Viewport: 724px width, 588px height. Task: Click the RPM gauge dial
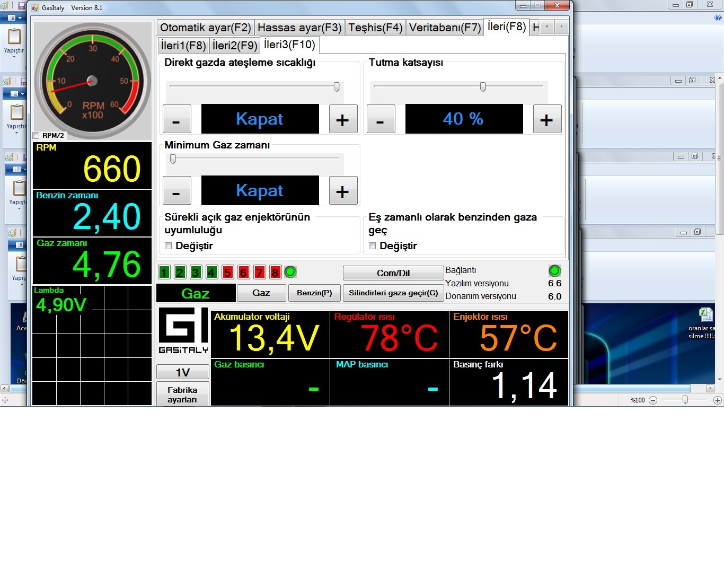[x=92, y=81]
